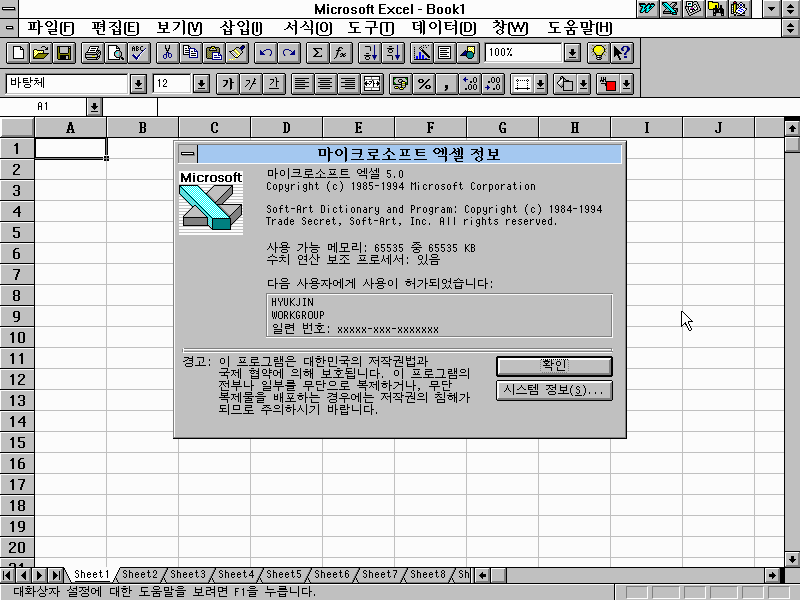The width and height of the screenshot is (800, 600).
Task: Open the 파일(F) menu
Action: [50, 28]
